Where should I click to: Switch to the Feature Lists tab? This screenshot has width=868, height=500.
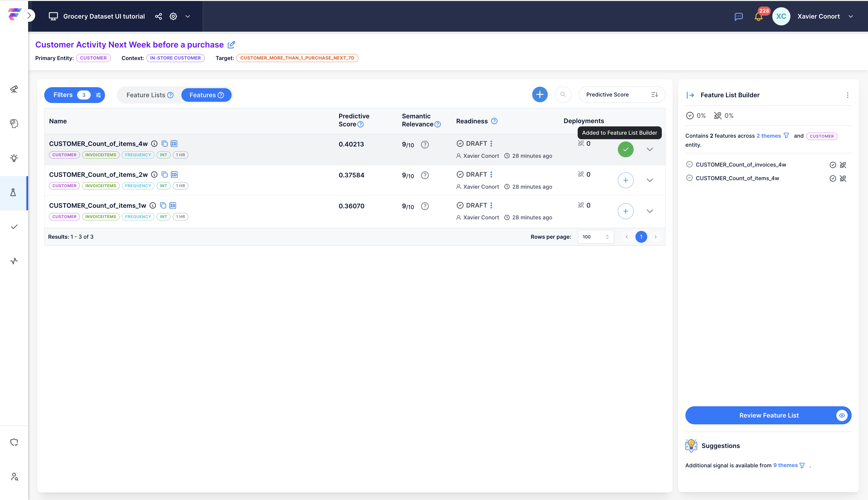[150, 95]
